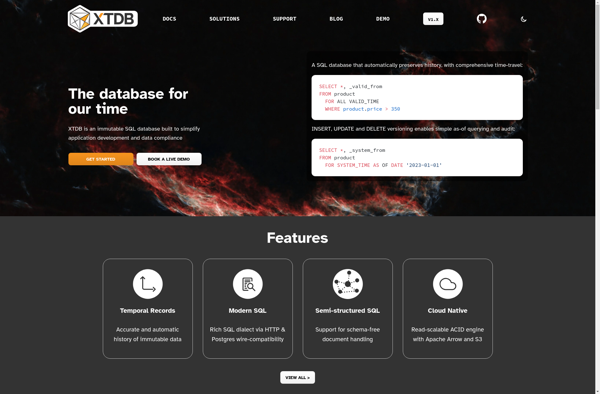
Task: Click the SYSTEM_TIME SQL code block
Action: pos(417,157)
